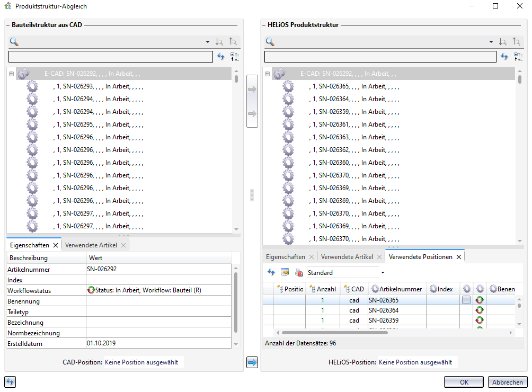
Task: Click the refresh icon in Verwendete Positionen toolbar
Action: pos(271,272)
